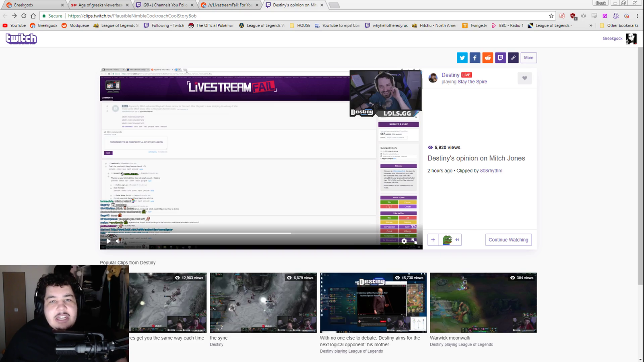Open the Warwick moonwalk clip thumbnail
The width and height of the screenshot is (644, 362).
(x=483, y=303)
